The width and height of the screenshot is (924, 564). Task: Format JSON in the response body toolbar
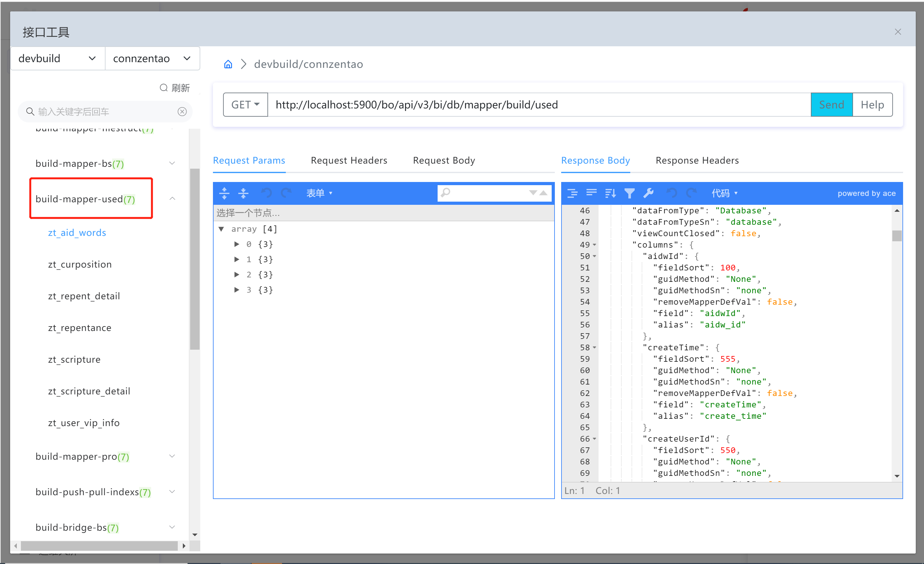tap(572, 193)
